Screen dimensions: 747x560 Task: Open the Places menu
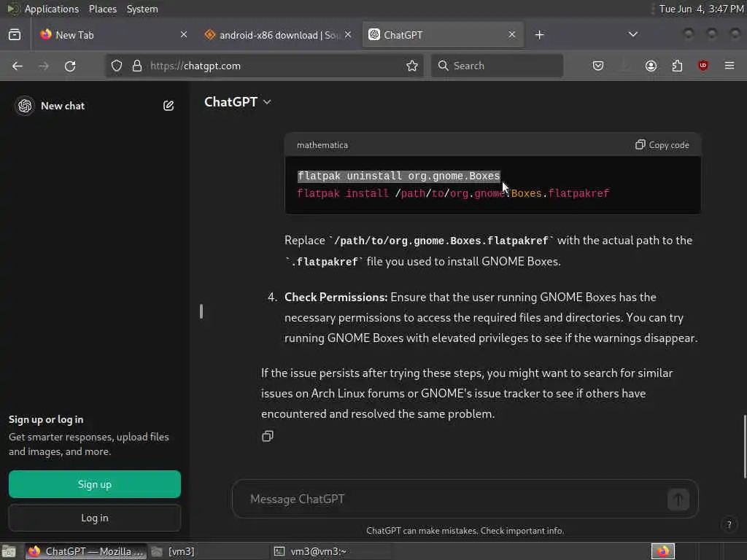(102, 9)
